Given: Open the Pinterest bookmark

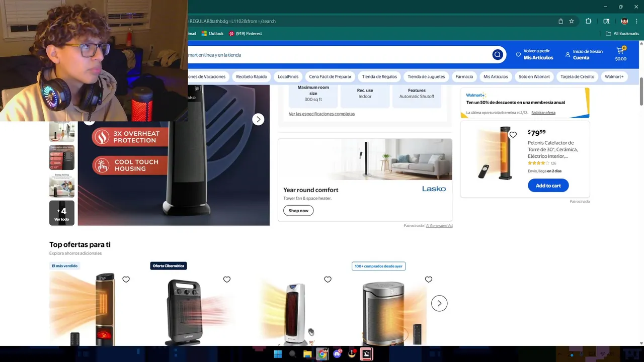Looking at the screenshot, I should tap(245, 34).
